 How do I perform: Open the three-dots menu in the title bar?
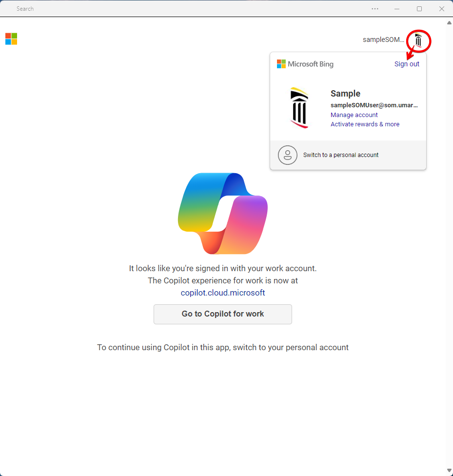[x=375, y=9]
